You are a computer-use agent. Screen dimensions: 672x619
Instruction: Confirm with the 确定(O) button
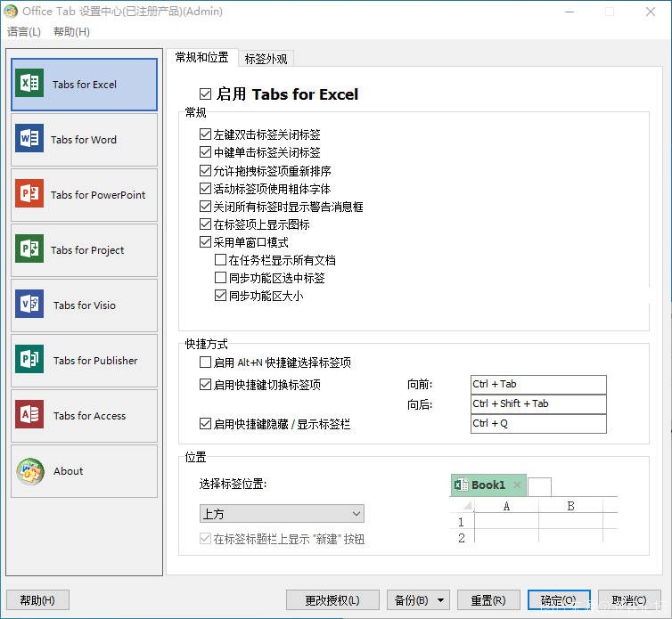[x=559, y=600]
